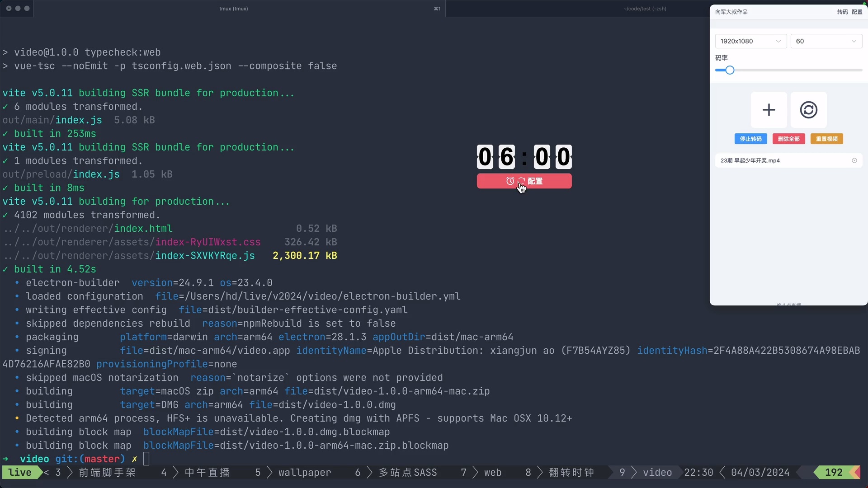Screen dimensions: 868x488
Task: Click the plus icon to add a video
Action: point(769,110)
